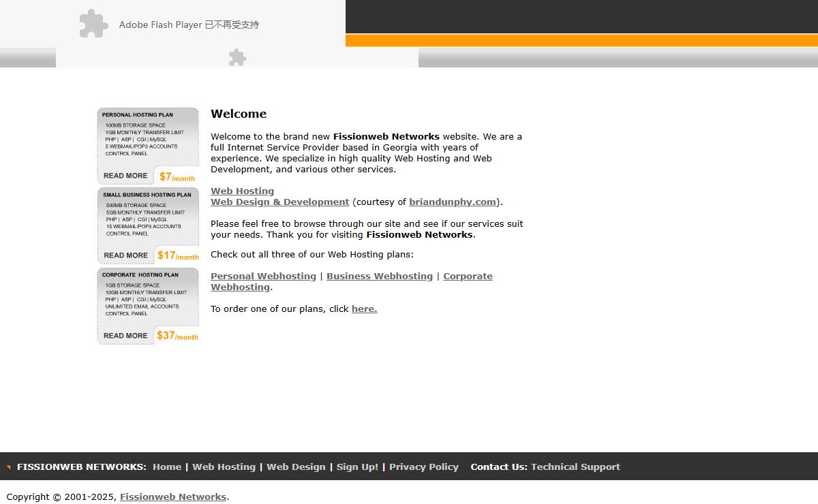Click '100MB STORAGE SPACE' line

[135, 125]
